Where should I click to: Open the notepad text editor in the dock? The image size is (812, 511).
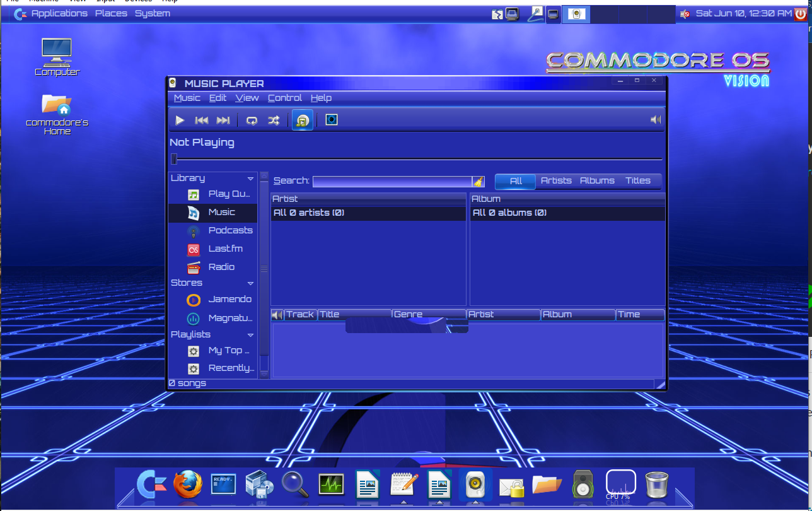[403, 485]
